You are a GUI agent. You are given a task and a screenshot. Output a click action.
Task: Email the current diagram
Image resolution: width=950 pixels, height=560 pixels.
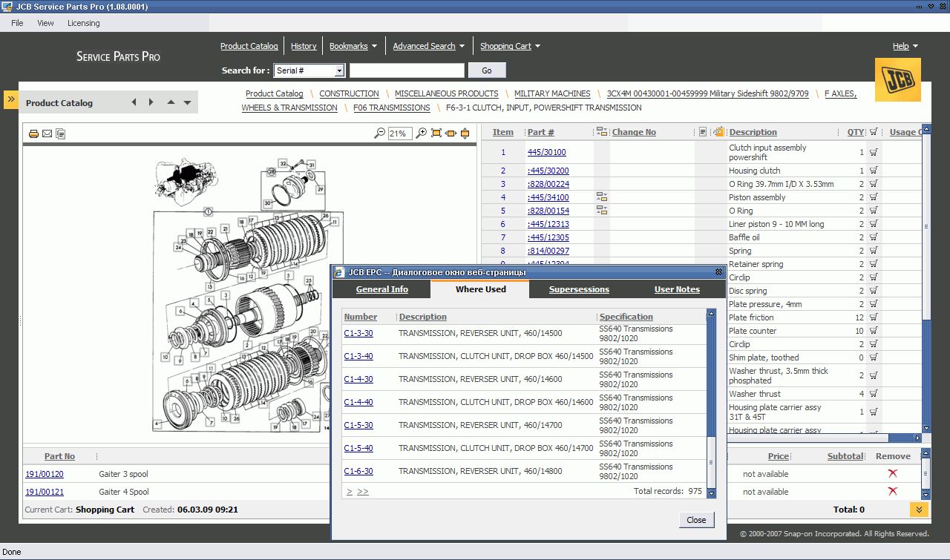click(x=47, y=134)
